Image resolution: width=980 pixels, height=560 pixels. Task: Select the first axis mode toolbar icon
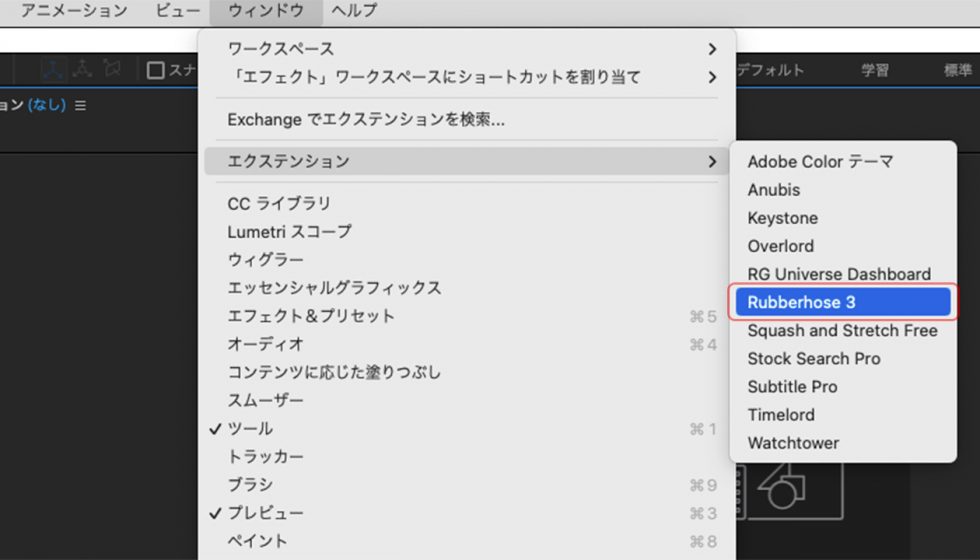tap(53, 69)
